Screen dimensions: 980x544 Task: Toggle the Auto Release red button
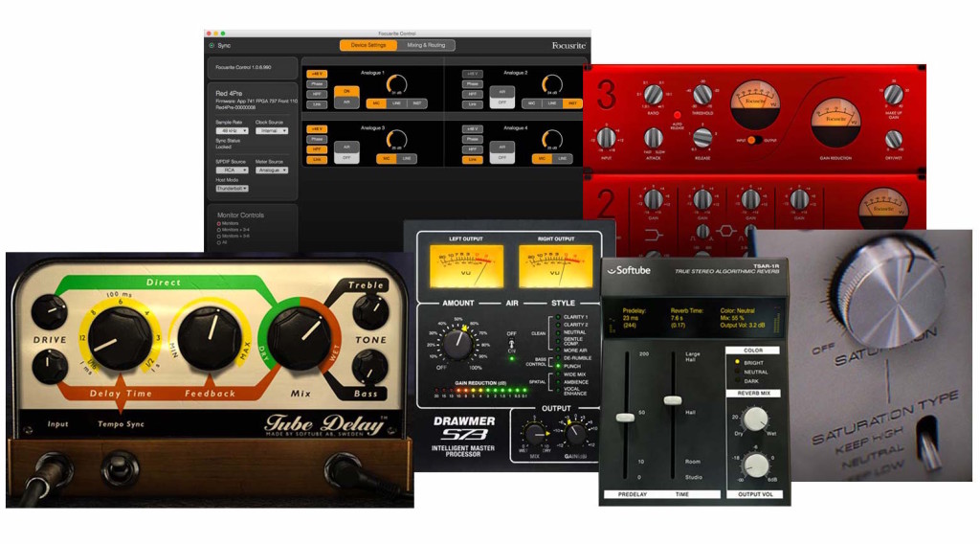pos(677,115)
